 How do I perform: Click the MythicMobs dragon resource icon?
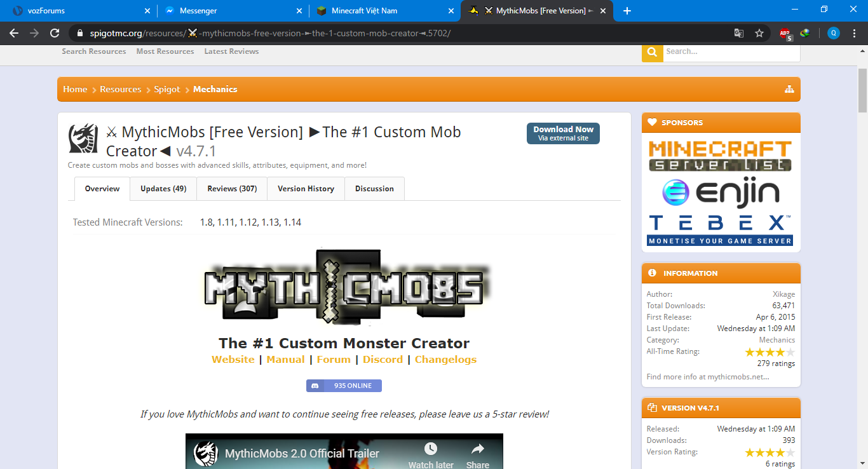(x=83, y=139)
